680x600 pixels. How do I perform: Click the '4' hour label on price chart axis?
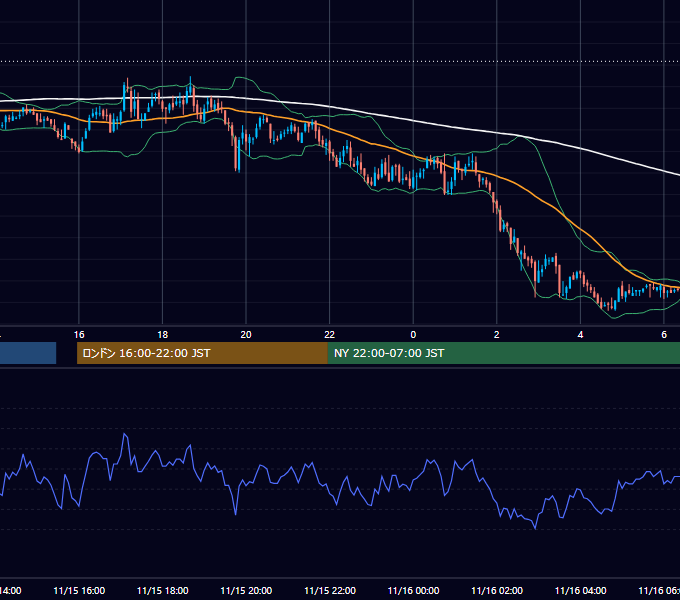580,334
